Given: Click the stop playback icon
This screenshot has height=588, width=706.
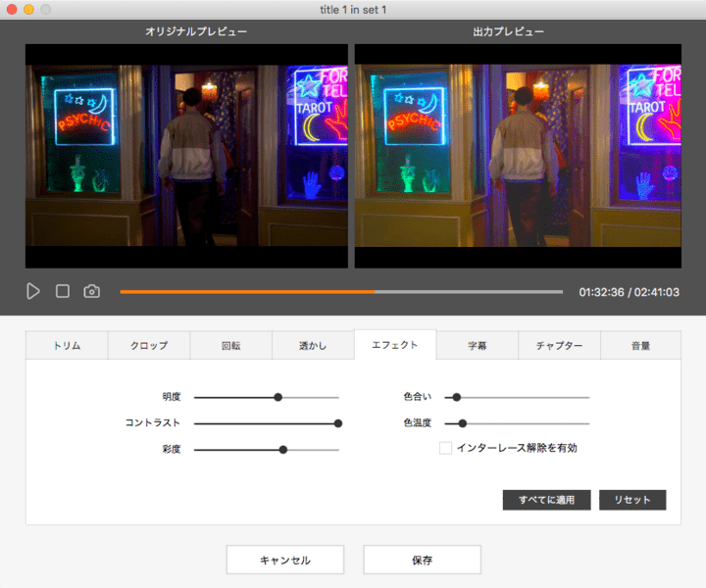Looking at the screenshot, I should click(x=63, y=291).
